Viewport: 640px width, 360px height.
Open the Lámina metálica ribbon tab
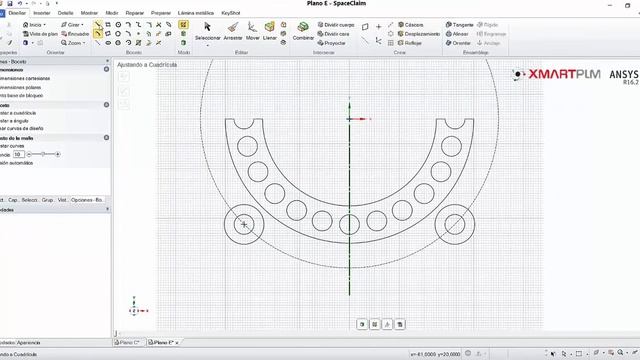tap(196, 13)
